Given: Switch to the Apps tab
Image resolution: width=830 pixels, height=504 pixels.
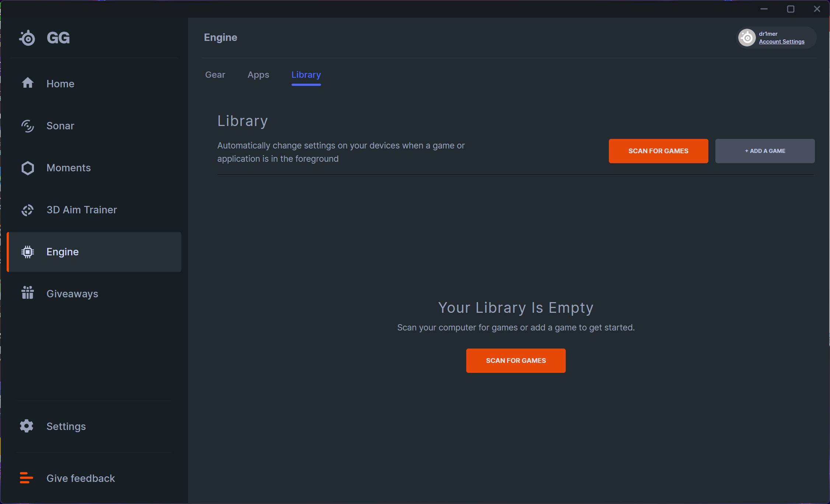Looking at the screenshot, I should [258, 75].
